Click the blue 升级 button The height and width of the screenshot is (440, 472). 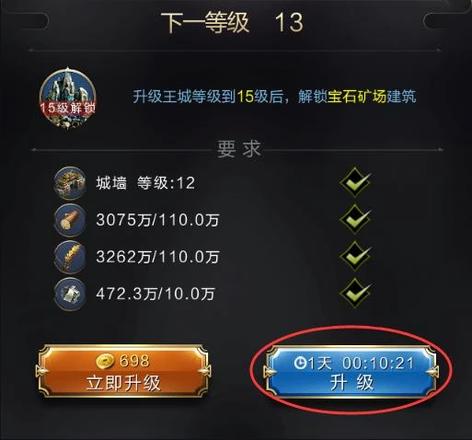351,372
